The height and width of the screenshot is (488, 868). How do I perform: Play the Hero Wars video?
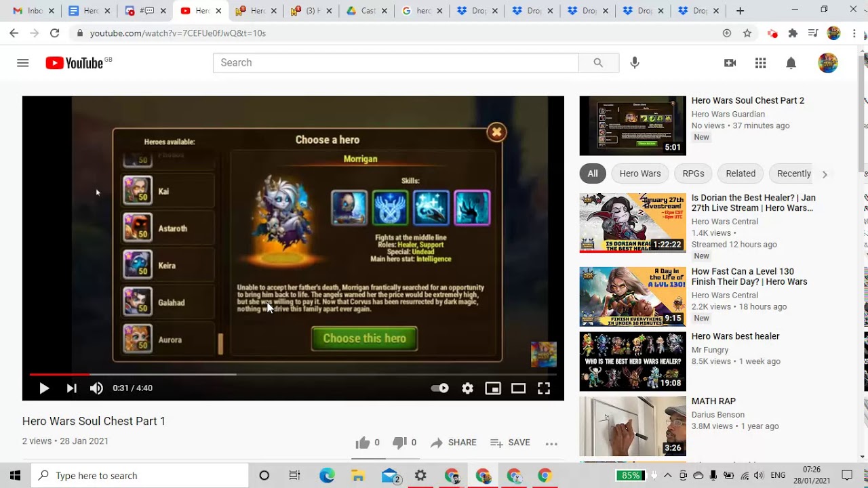coord(44,388)
